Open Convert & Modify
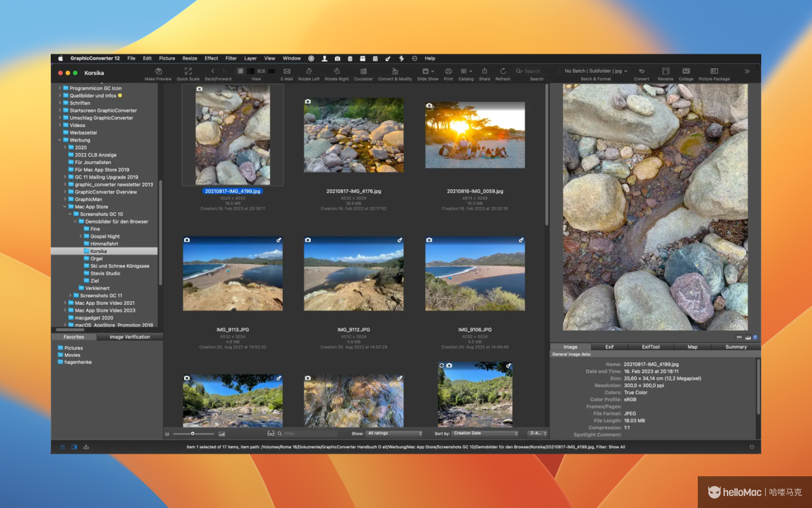Viewport: 812px width, 508px height. point(395,71)
